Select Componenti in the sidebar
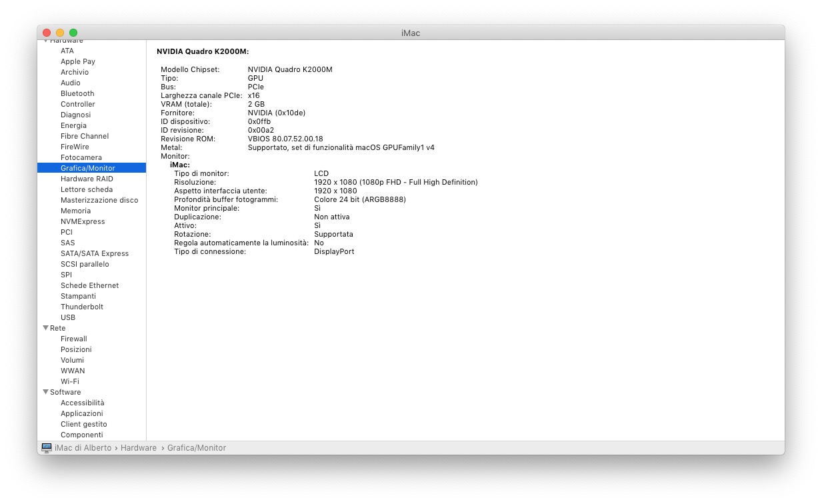The height and width of the screenshot is (504, 822). 82,435
